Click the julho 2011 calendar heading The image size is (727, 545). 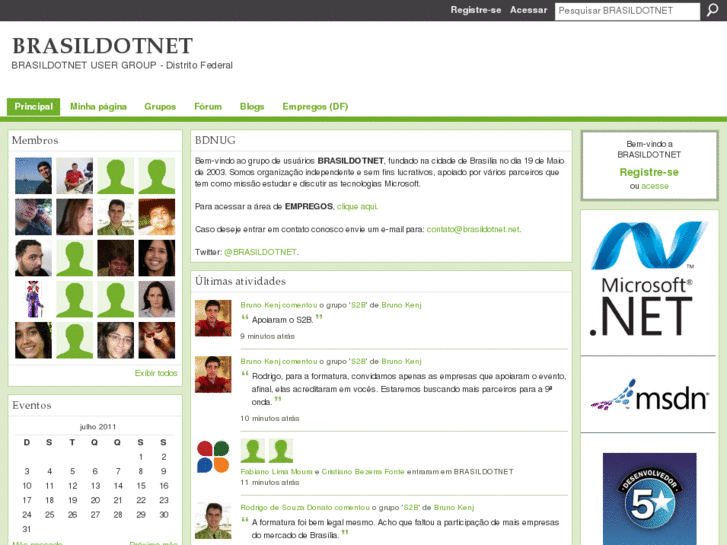pos(98,427)
